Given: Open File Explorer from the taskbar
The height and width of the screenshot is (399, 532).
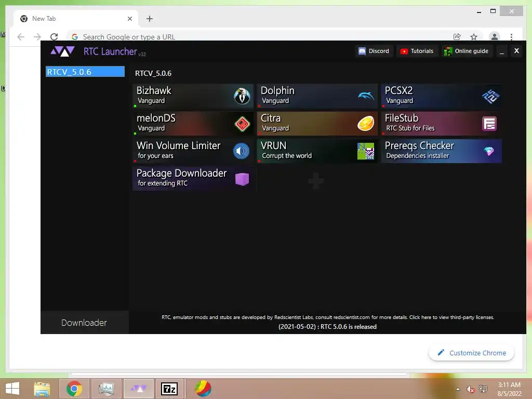Looking at the screenshot, I should [42, 389].
